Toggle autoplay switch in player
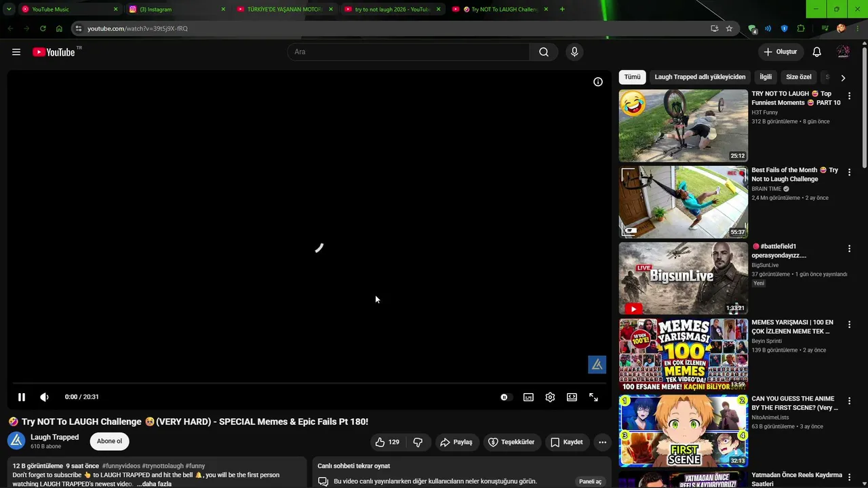868x488 pixels. coord(505,397)
